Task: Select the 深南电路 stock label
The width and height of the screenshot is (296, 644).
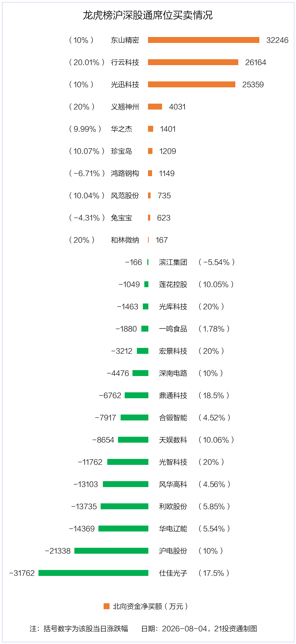Action: 173,373
